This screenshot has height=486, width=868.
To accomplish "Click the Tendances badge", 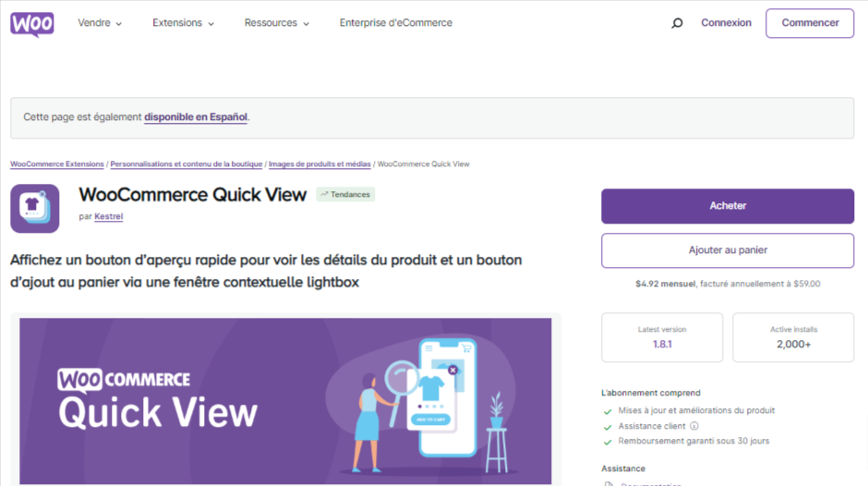I will point(345,195).
